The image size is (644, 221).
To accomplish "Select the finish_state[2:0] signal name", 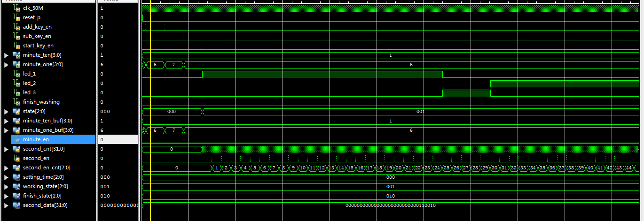I will (42, 196).
